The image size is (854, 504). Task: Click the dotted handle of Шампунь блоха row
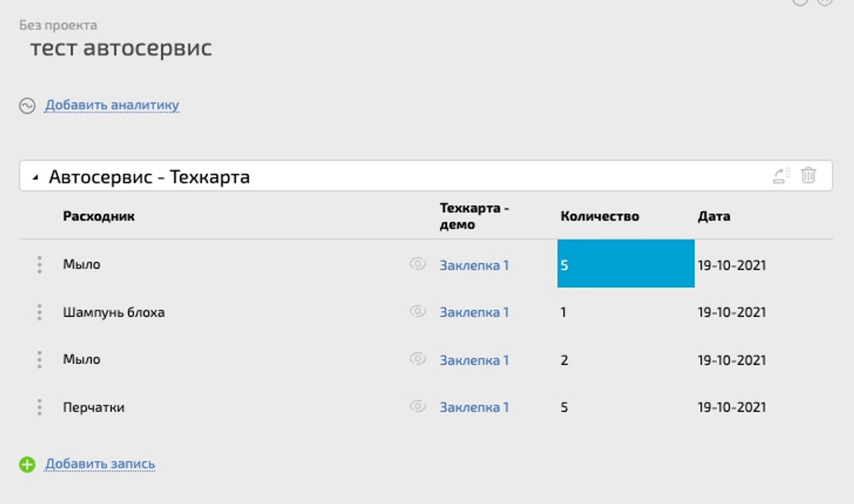(x=39, y=312)
